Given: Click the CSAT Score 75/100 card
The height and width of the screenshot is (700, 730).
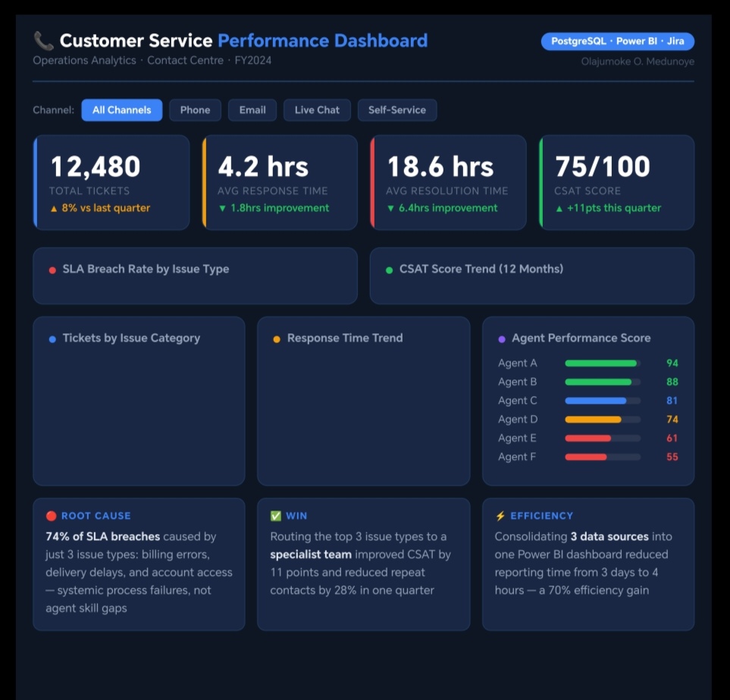Looking at the screenshot, I should pyautogui.click(x=616, y=183).
